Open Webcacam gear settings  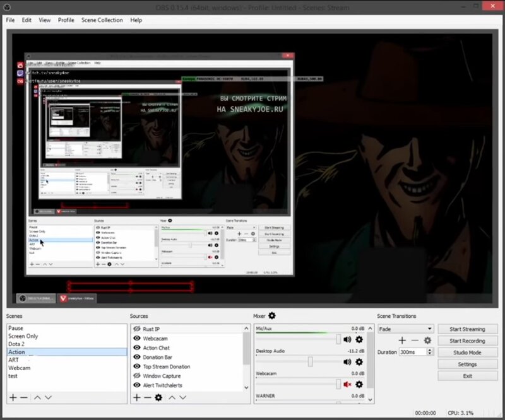click(x=359, y=384)
